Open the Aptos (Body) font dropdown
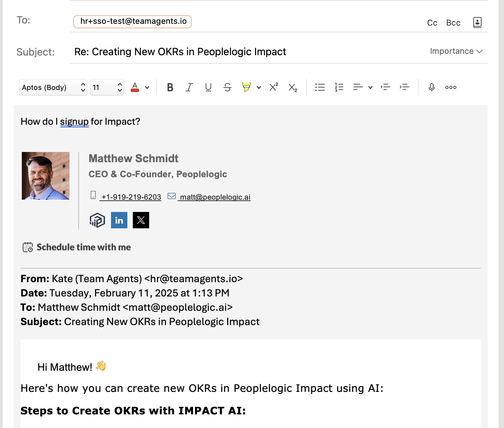Image resolution: width=504 pixels, height=428 pixels. pos(53,88)
